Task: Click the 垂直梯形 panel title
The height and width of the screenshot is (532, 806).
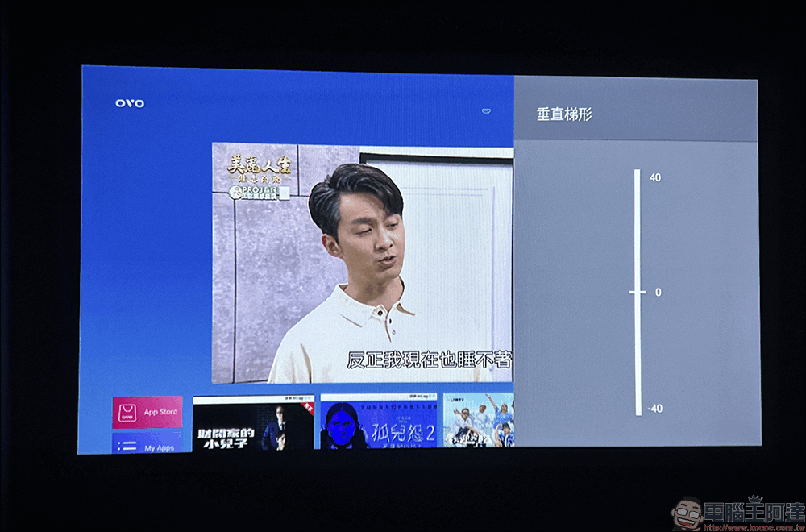Action: (x=564, y=114)
